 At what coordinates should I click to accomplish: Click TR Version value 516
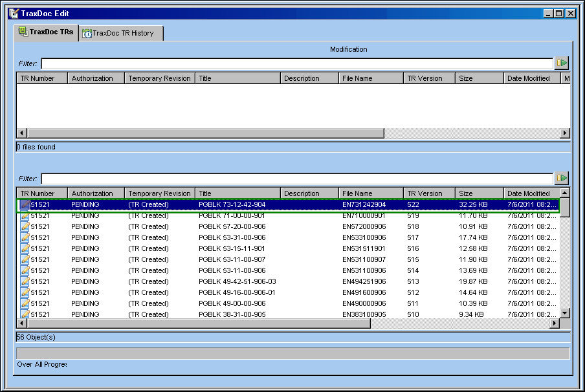click(413, 248)
